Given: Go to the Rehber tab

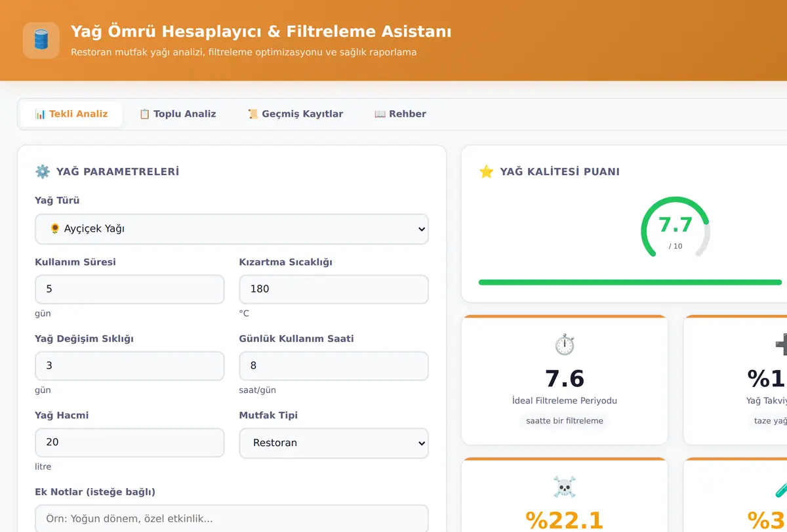Looking at the screenshot, I should (400, 113).
